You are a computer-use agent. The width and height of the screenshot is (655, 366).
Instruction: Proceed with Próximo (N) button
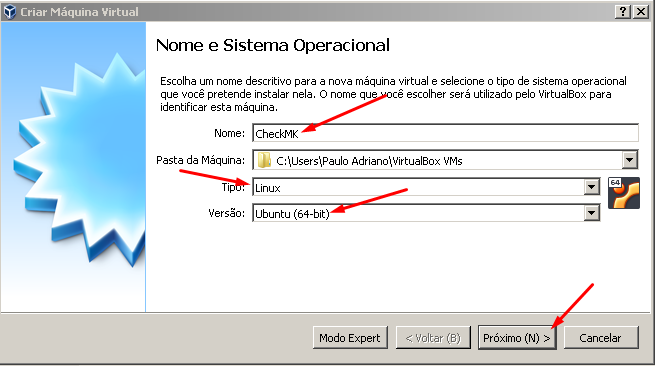517,338
